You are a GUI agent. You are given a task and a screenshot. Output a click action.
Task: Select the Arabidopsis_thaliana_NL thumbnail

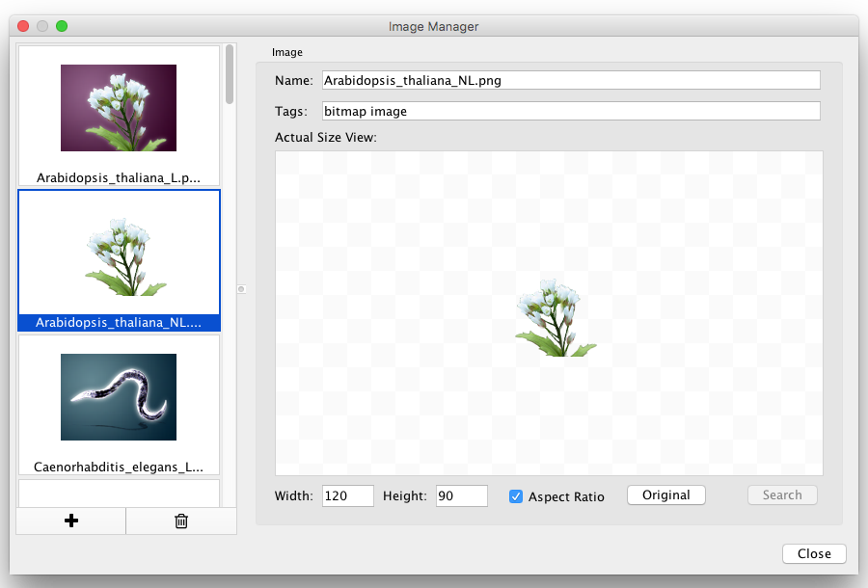click(x=119, y=254)
